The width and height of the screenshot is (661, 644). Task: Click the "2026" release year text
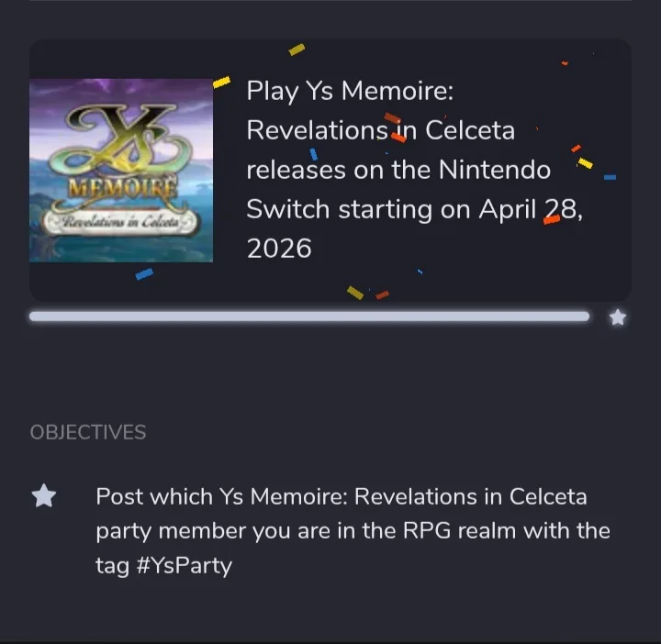point(279,249)
